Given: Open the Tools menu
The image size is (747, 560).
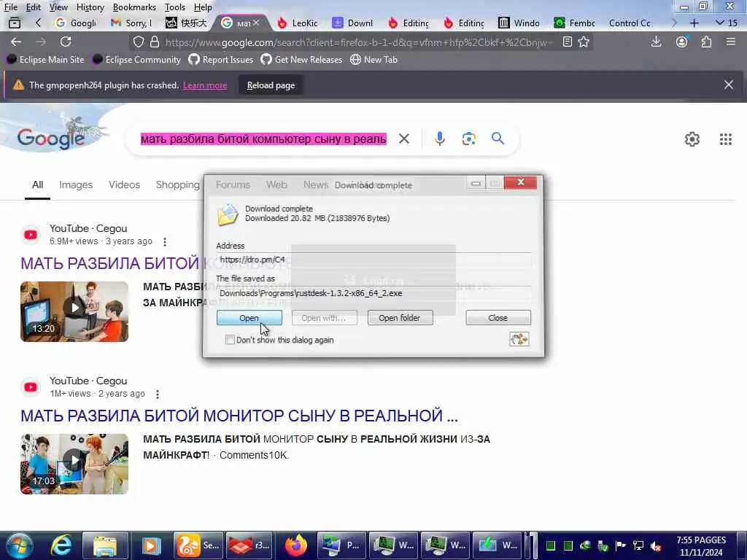Looking at the screenshot, I should click(175, 7).
